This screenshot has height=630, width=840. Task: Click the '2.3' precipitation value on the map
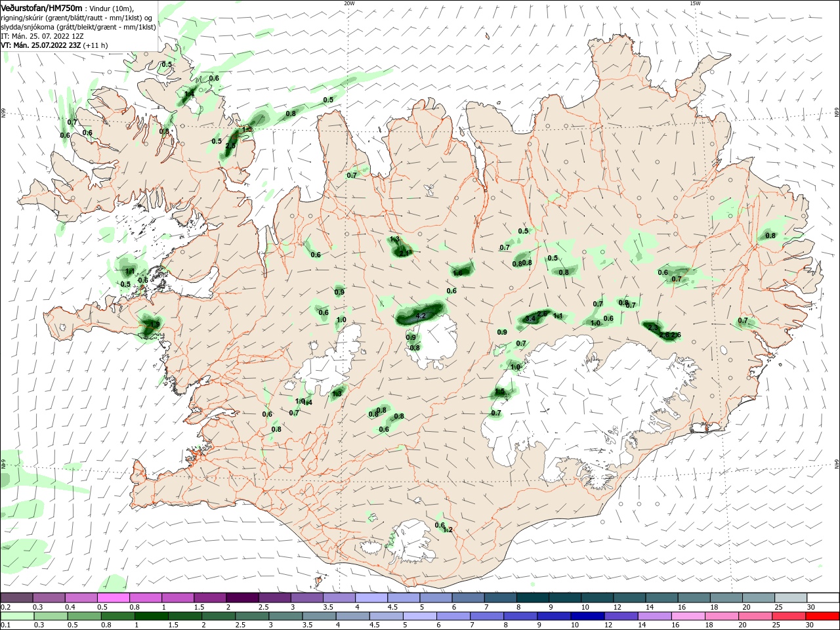pyautogui.click(x=653, y=327)
